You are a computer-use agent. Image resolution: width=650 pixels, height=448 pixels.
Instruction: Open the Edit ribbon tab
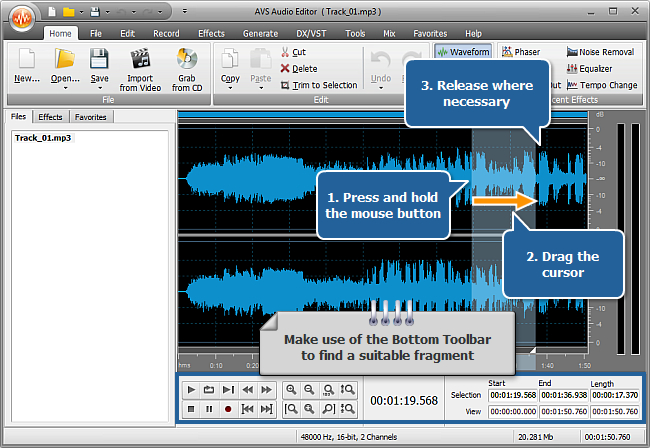[x=127, y=34]
